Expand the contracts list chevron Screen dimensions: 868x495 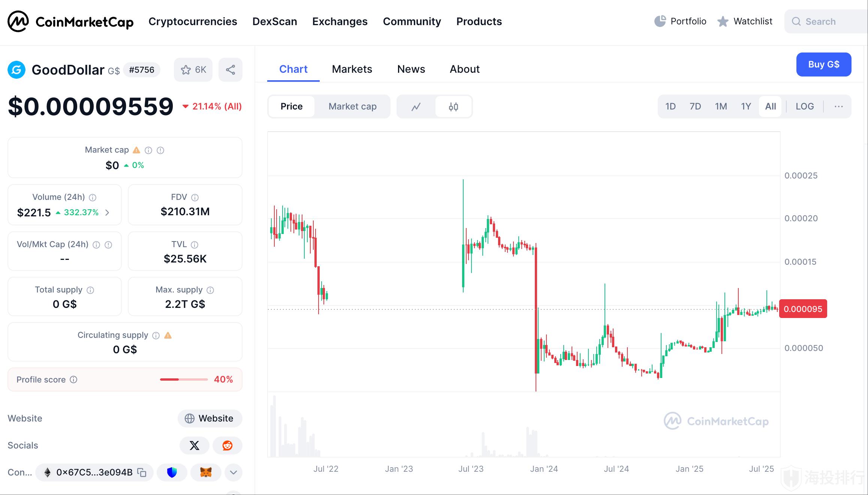[x=233, y=472]
